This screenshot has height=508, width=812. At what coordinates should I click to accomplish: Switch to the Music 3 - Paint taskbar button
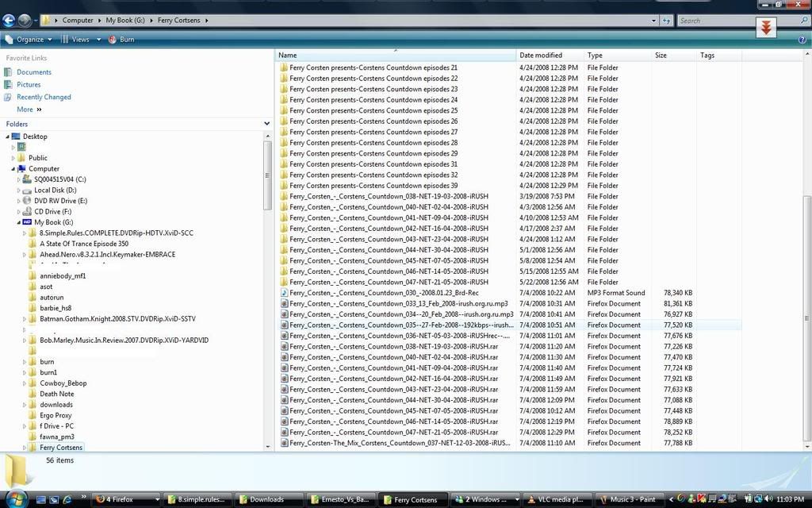[x=628, y=500]
